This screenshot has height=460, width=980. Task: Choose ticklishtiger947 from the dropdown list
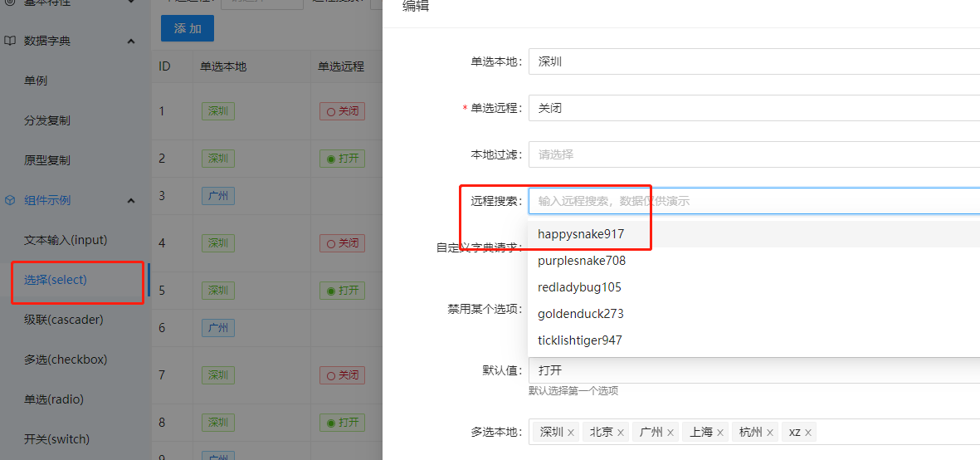pyautogui.click(x=753, y=340)
